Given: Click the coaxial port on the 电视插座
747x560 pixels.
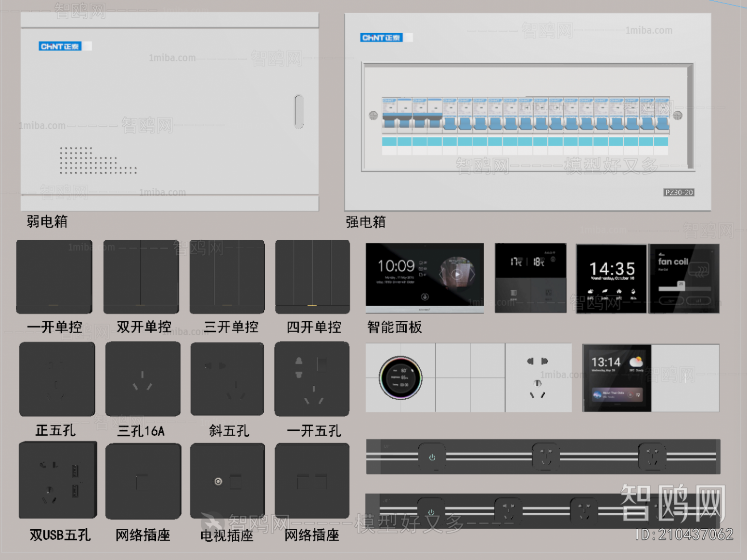Looking at the screenshot, I should click(x=218, y=482).
